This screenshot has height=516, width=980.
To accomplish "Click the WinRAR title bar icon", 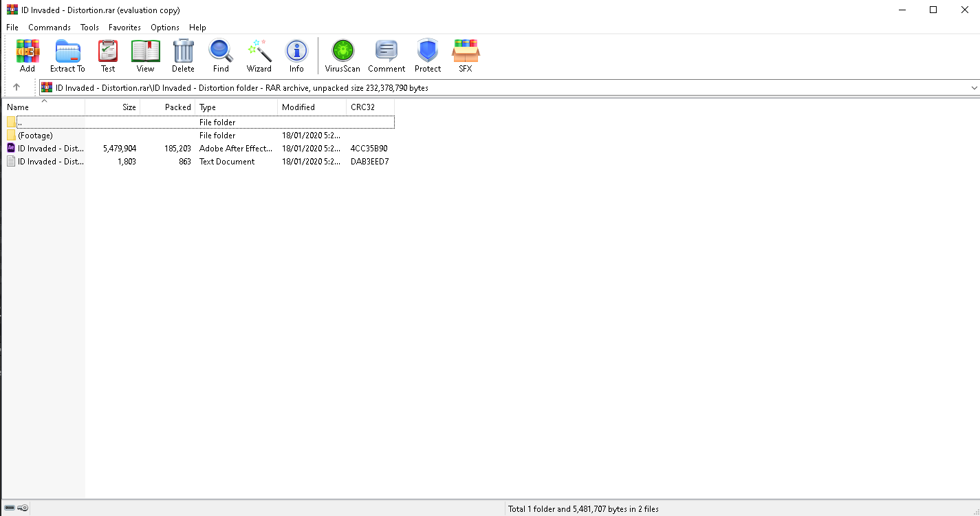I will coord(12,10).
